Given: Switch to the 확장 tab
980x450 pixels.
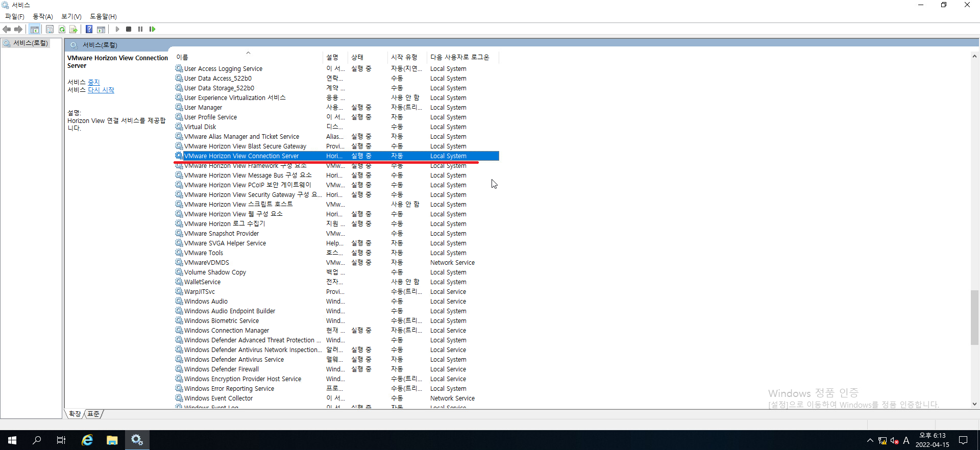Looking at the screenshot, I should tap(75, 414).
